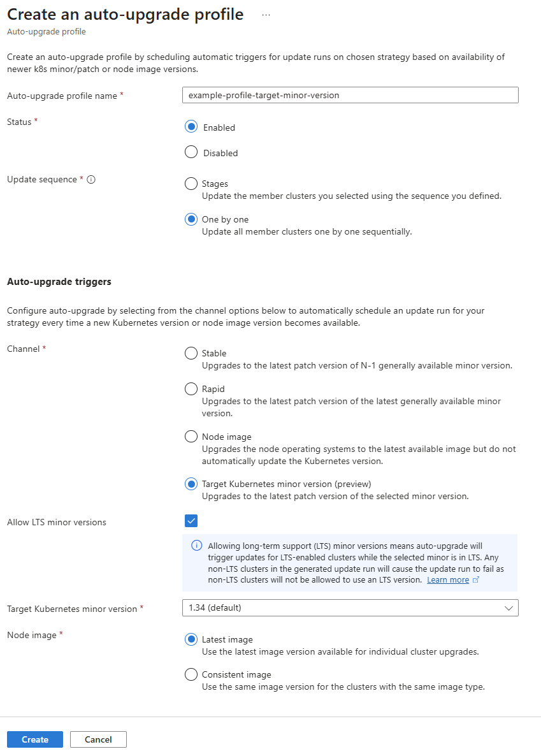
Task: Click the Create button
Action: click(35, 739)
